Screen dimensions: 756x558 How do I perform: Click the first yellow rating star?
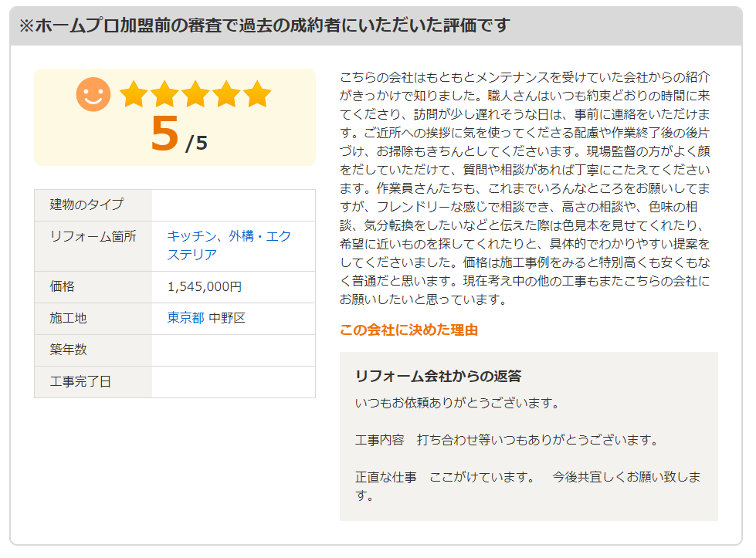134,94
